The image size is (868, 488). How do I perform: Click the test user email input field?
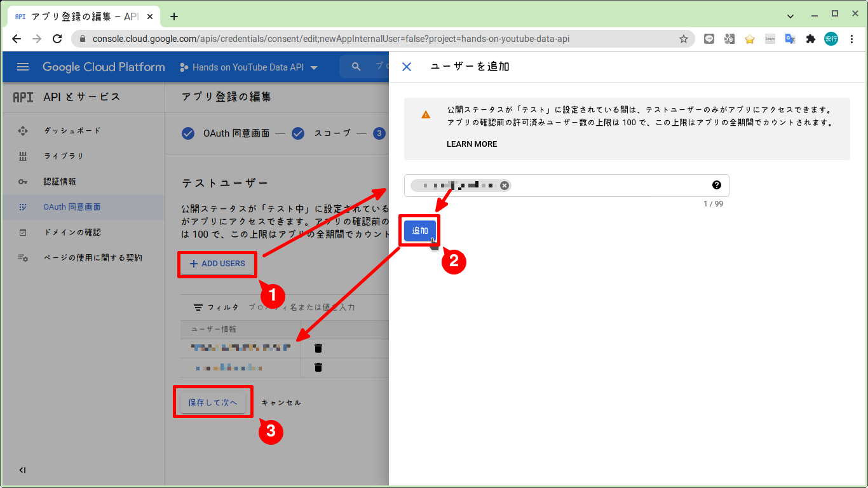(604, 185)
